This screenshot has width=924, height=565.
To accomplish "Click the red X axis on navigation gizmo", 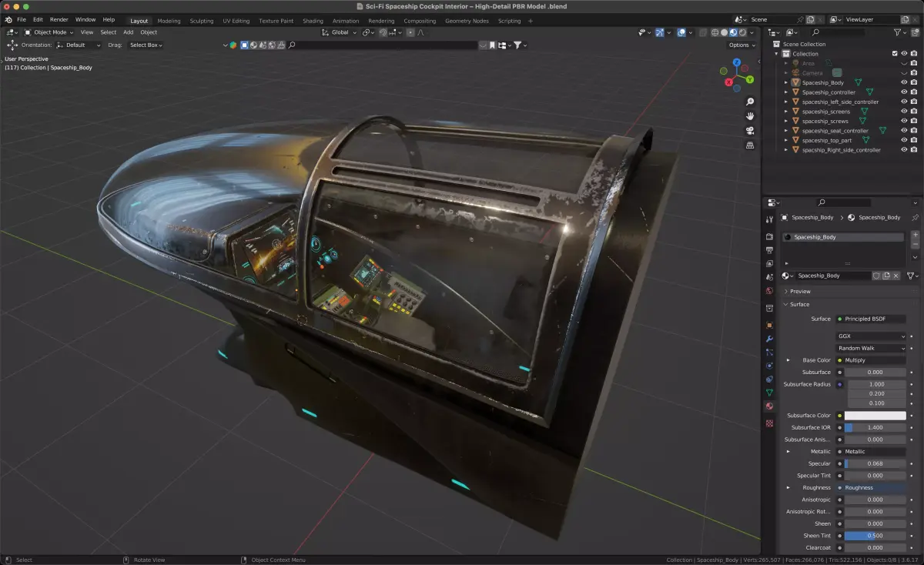I will click(x=729, y=82).
